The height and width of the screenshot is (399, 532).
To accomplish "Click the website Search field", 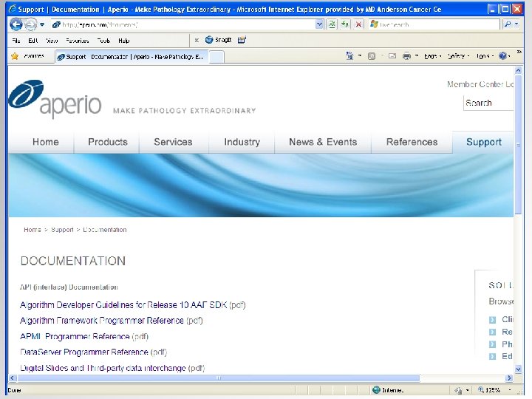I will coord(488,103).
